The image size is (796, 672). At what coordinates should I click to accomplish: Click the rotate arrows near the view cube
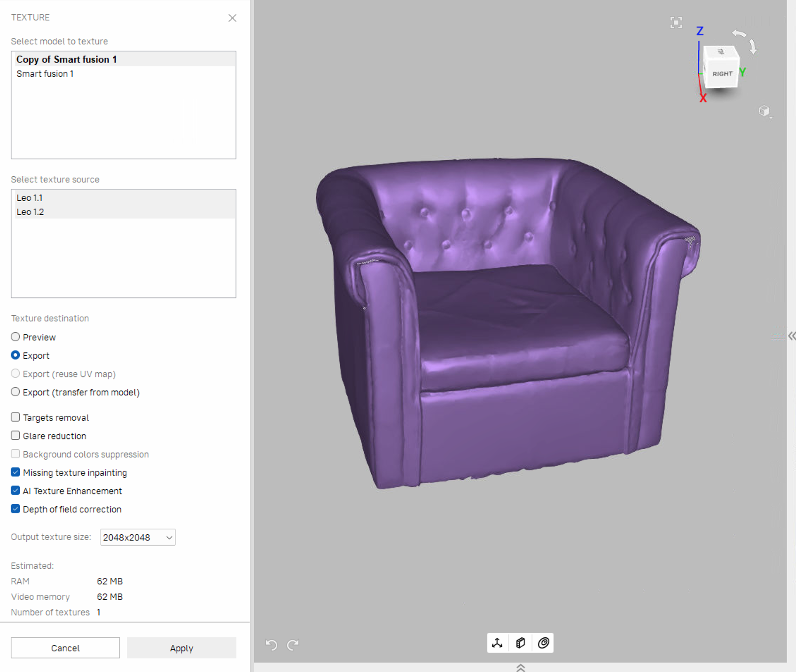(746, 40)
